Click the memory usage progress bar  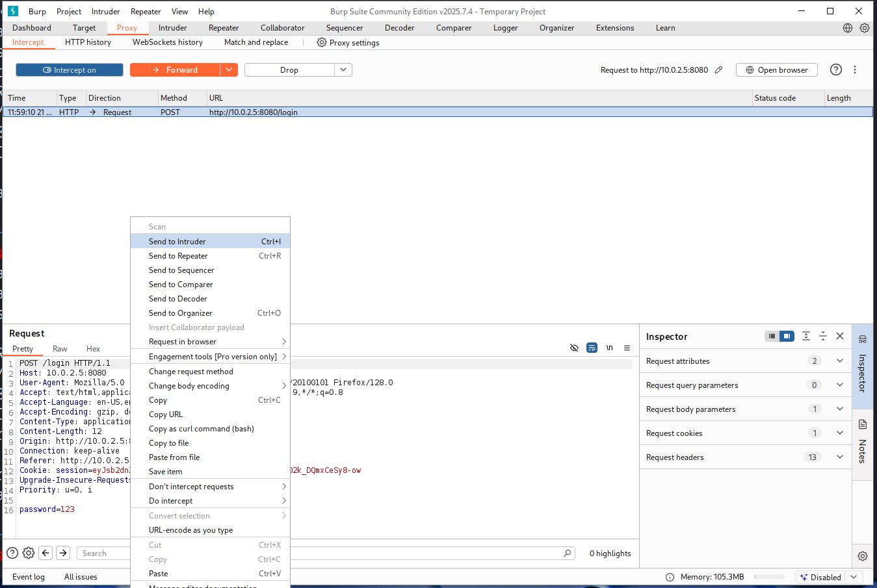click(x=770, y=577)
